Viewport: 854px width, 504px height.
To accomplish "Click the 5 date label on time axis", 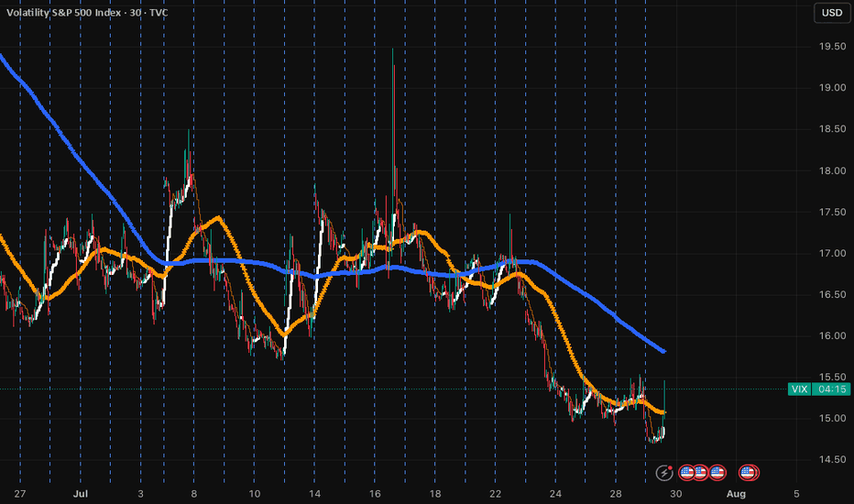I will pyautogui.click(x=796, y=494).
